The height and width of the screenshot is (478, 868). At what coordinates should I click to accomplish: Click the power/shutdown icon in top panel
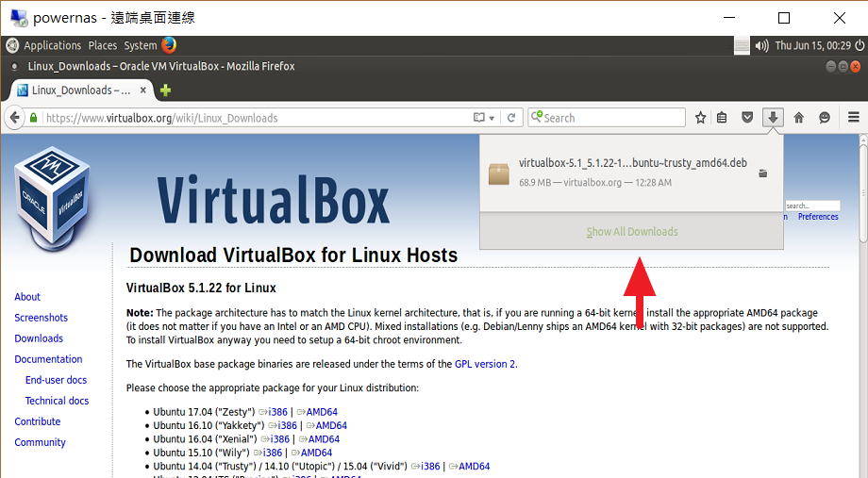tap(860, 45)
